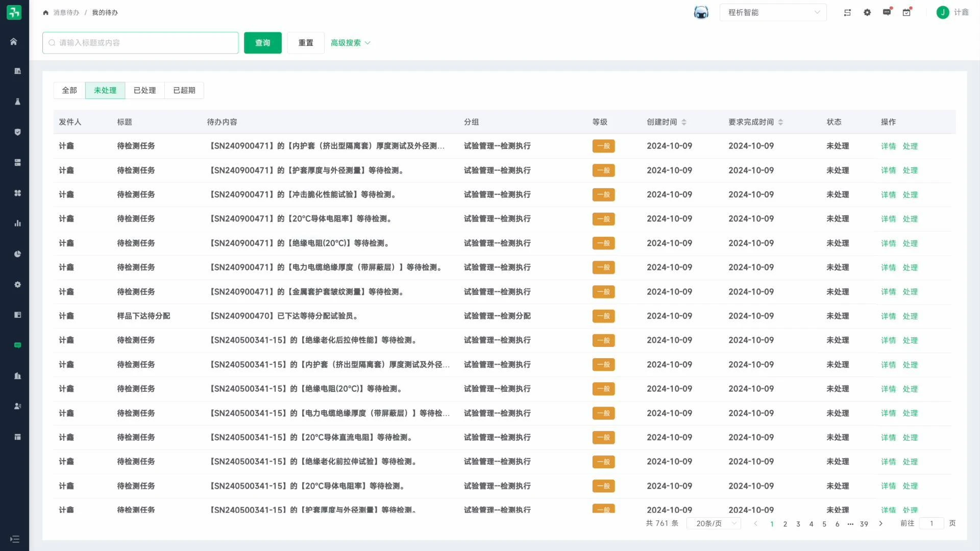The image size is (980, 551).
Task: Open the 20条/页 page size dropdown
Action: click(x=714, y=523)
